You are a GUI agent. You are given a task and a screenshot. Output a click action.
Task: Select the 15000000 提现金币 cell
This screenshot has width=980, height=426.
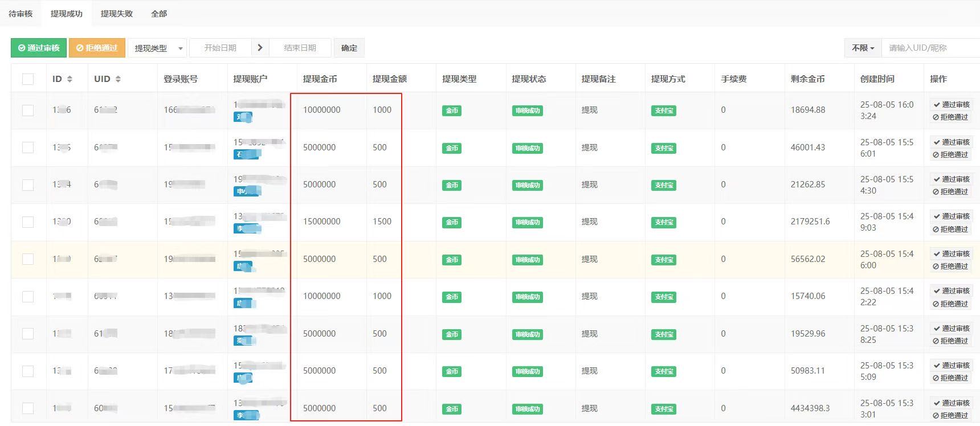coord(322,222)
